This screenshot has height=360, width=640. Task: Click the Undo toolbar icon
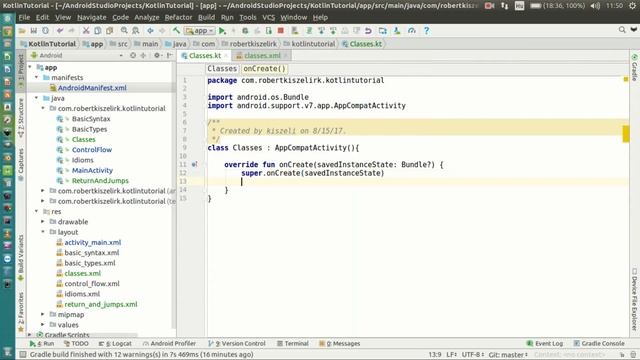tap(60, 31)
